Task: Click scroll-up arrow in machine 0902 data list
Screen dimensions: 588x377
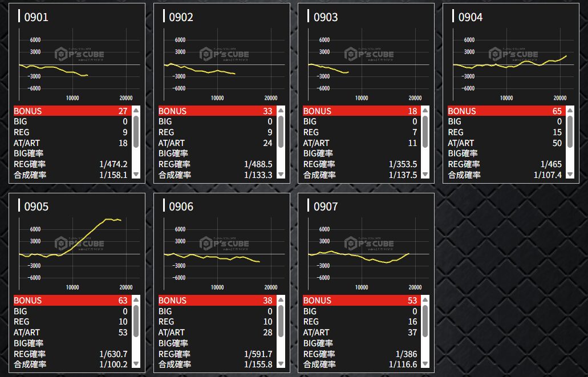Action: (x=281, y=110)
